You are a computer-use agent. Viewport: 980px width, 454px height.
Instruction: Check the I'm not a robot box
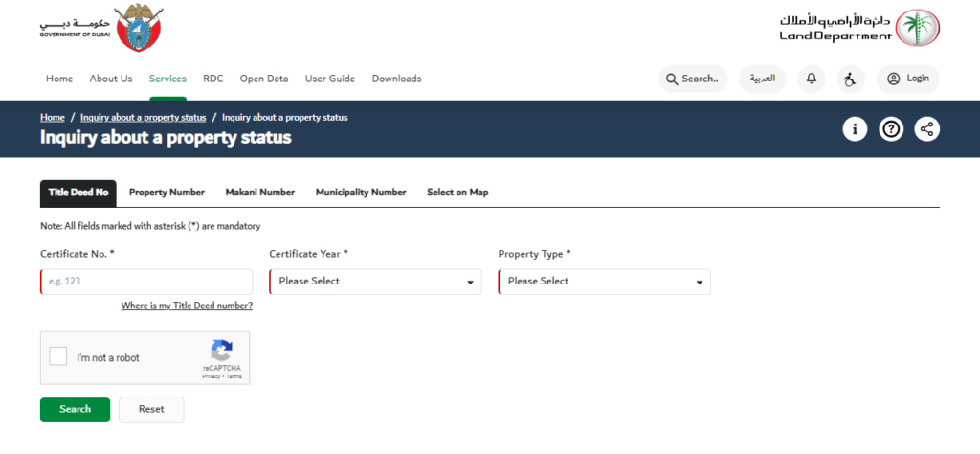58,356
